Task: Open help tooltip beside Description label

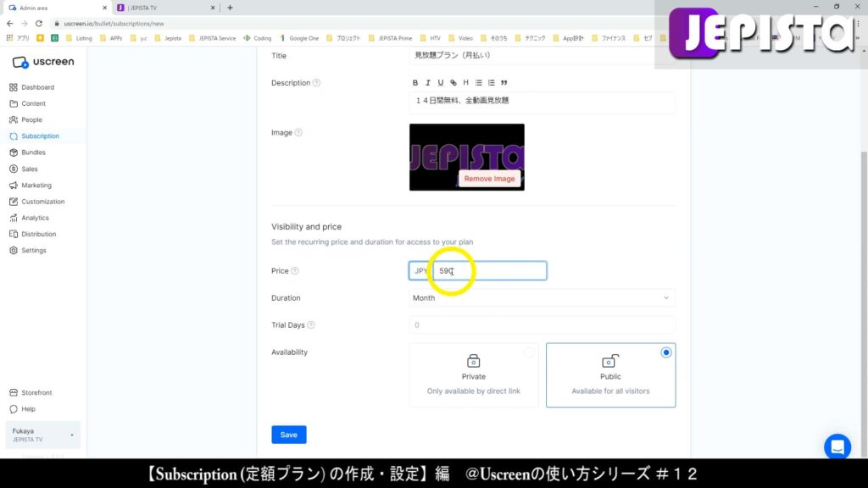Action: click(x=317, y=83)
